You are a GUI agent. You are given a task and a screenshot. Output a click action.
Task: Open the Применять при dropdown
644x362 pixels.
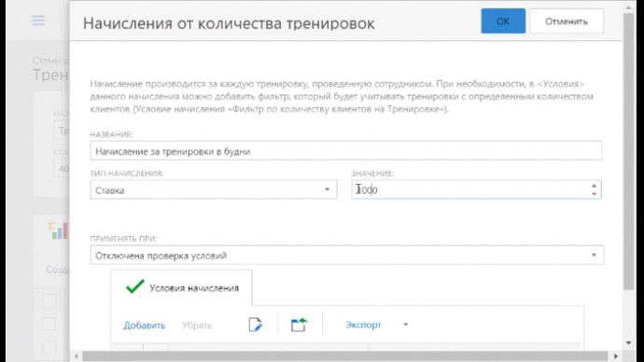(347, 255)
